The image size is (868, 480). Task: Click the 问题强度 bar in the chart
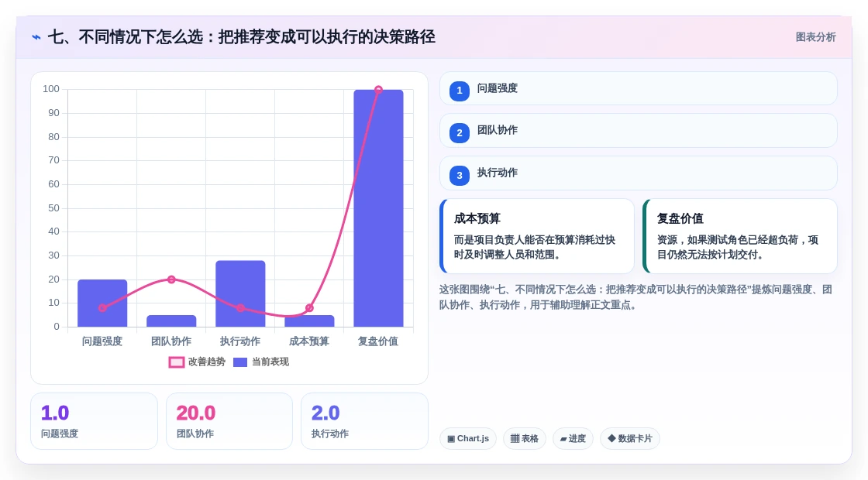[x=102, y=303]
